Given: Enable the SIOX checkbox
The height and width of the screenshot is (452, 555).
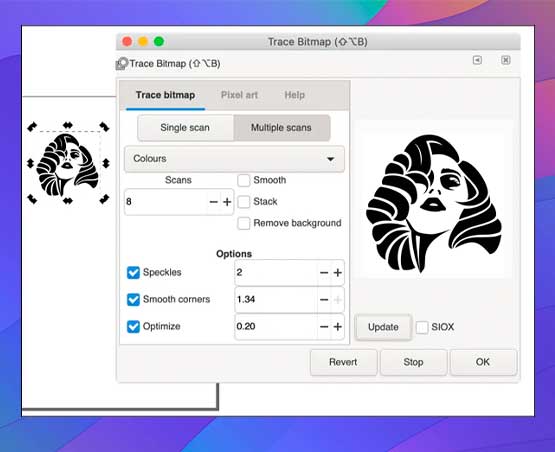Looking at the screenshot, I should [422, 327].
